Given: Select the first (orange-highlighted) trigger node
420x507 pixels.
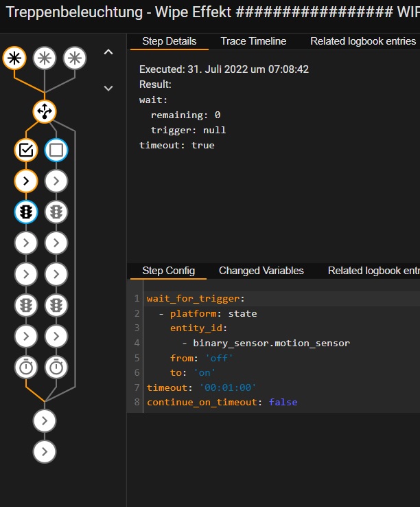Looking at the screenshot, I should click(14, 58).
